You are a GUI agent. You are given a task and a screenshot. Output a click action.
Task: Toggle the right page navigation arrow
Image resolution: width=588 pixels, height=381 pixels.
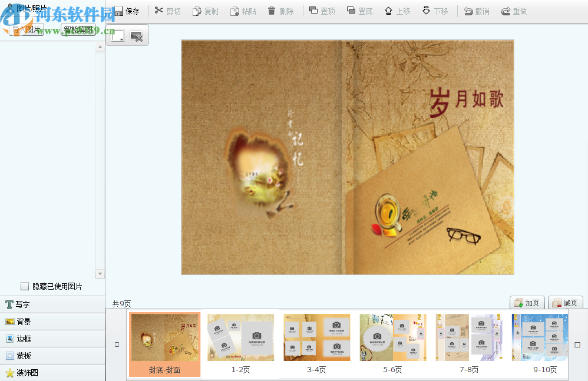(x=578, y=343)
